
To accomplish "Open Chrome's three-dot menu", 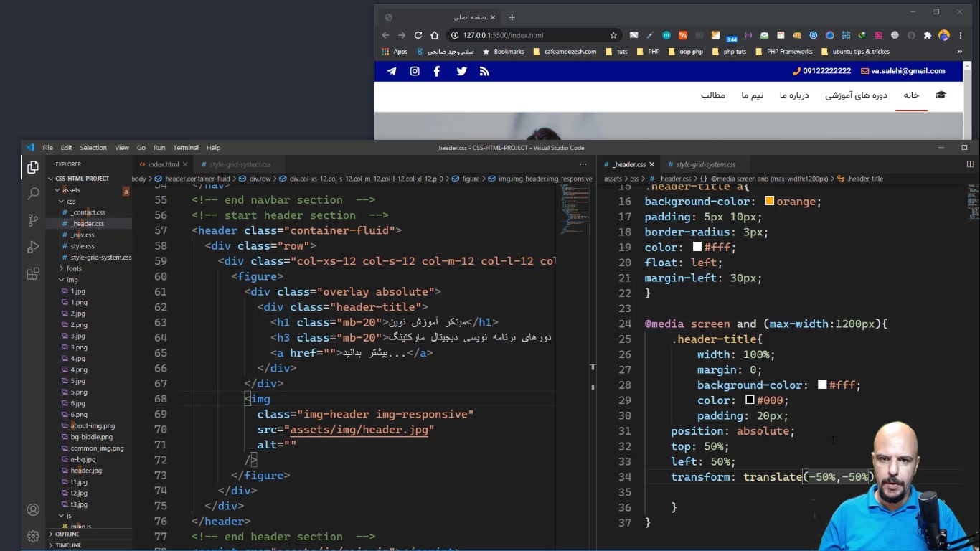I will pos(961,35).
